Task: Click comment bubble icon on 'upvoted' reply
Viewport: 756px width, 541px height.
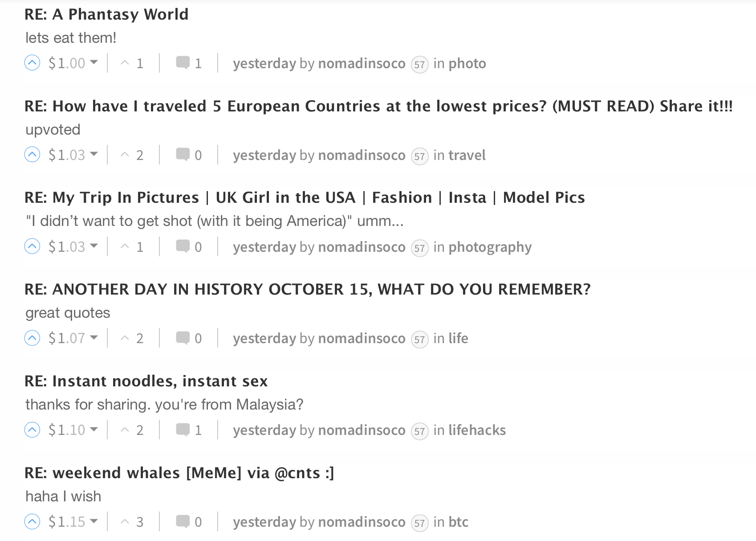Action: 183,155
